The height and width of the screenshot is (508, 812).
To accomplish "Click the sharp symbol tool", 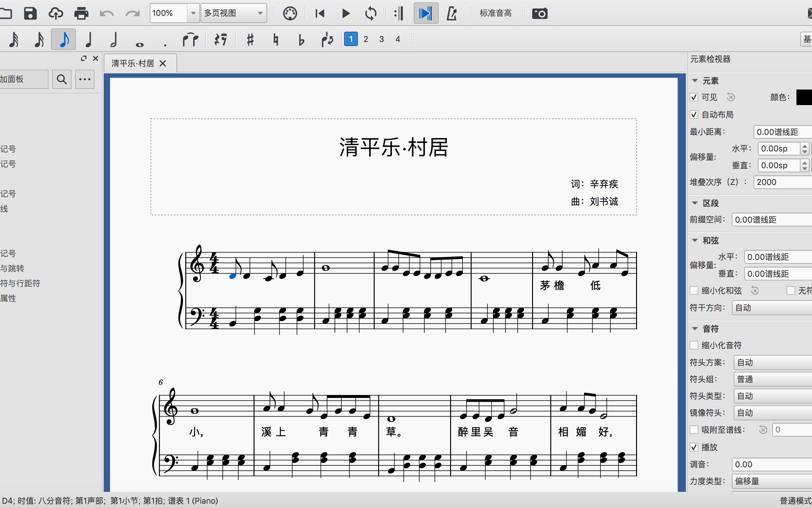I will pos(250,39).
